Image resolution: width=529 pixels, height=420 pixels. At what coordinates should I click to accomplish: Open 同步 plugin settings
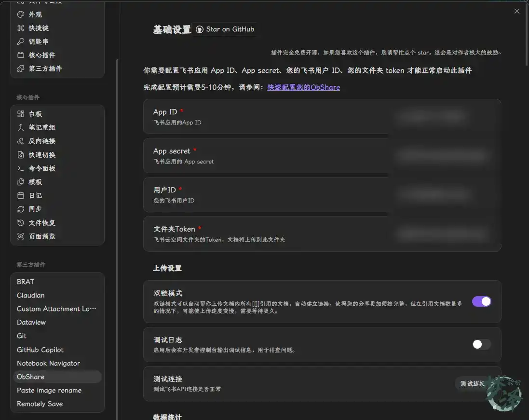click(x=57, y=209)
